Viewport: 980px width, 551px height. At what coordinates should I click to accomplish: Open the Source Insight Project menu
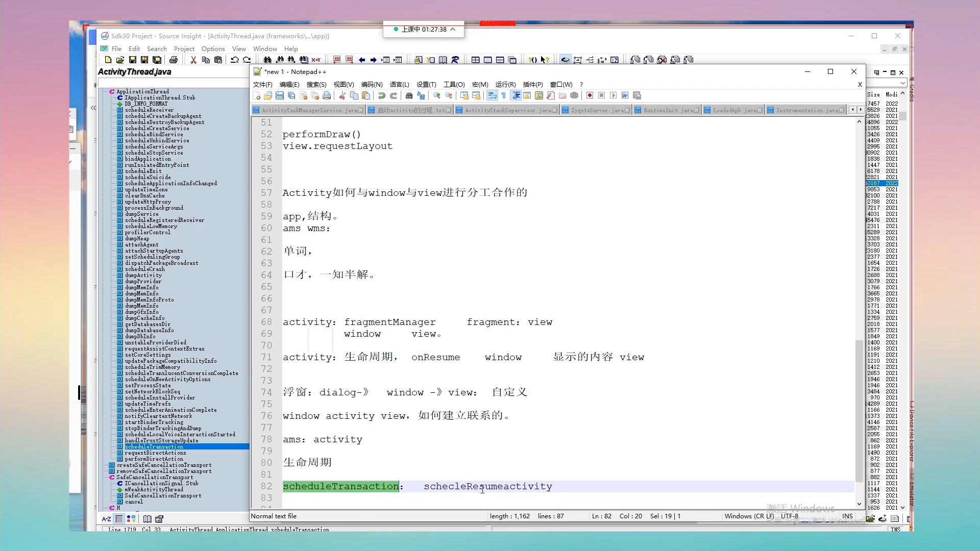click(x=184, y=49)
